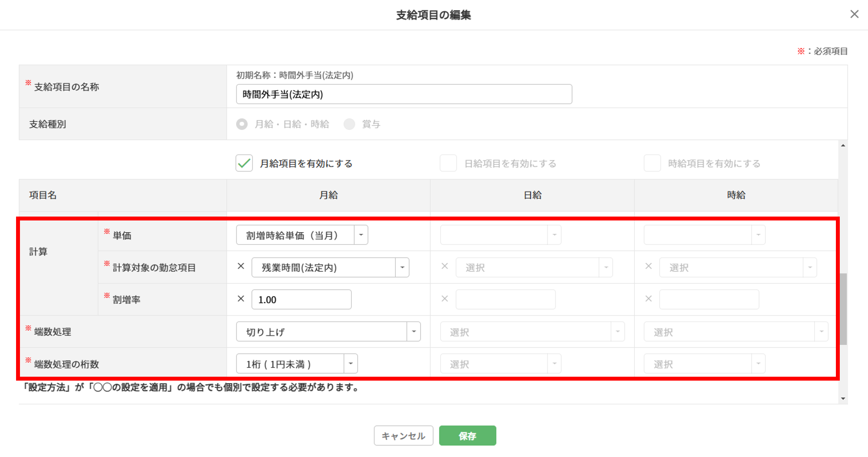This screenshot has width=868, height=457.
Task: Click the 支給項目の名称 text field
Action: (x=404, y=94)
